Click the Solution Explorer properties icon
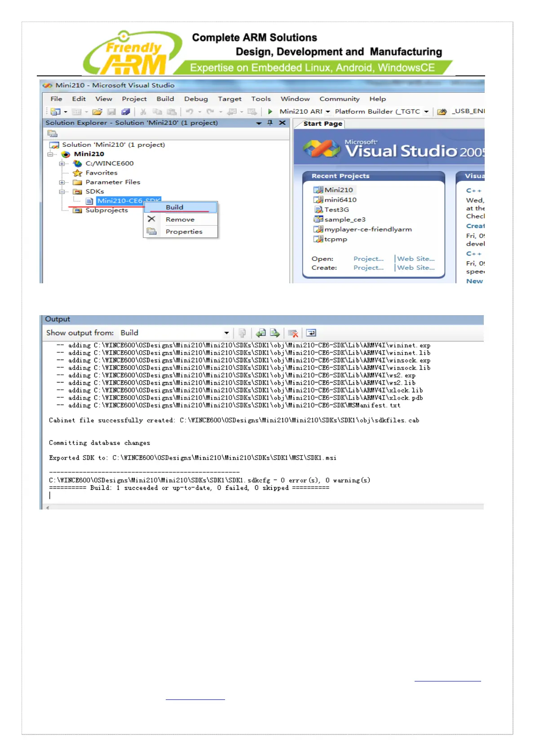Image resolution: width=535 pixels, height=756 pixels. point(53,134)
